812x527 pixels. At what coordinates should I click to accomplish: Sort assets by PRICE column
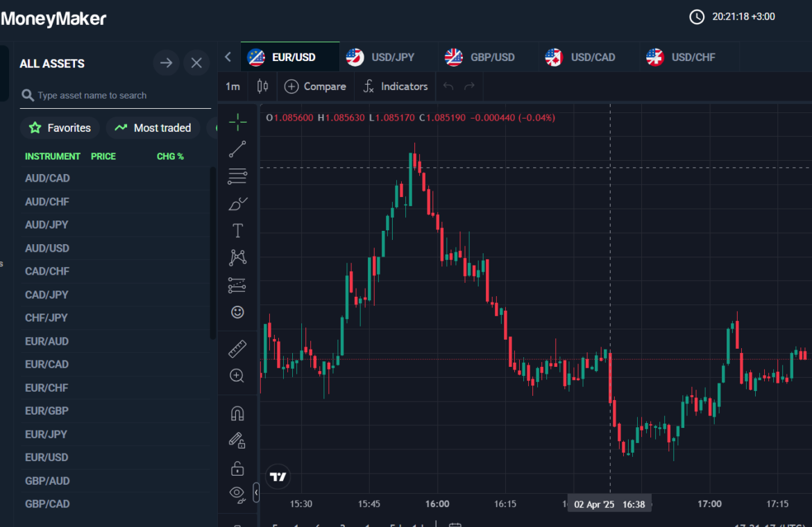pos(103,156)
